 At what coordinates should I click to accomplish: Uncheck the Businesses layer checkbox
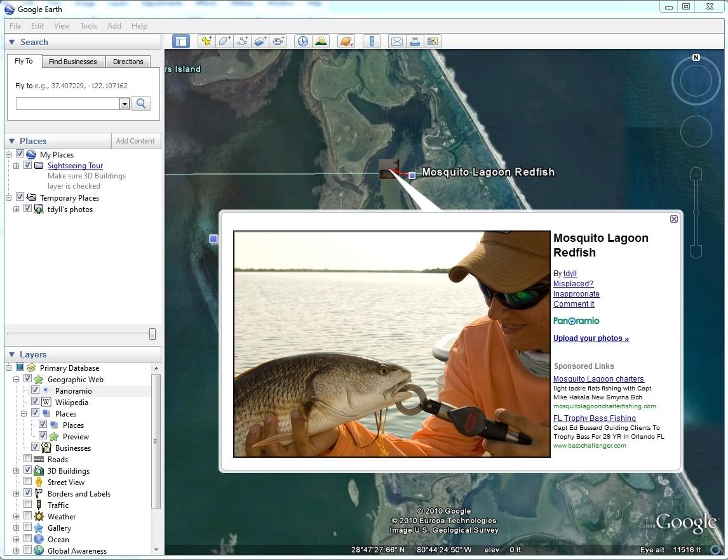36,447
